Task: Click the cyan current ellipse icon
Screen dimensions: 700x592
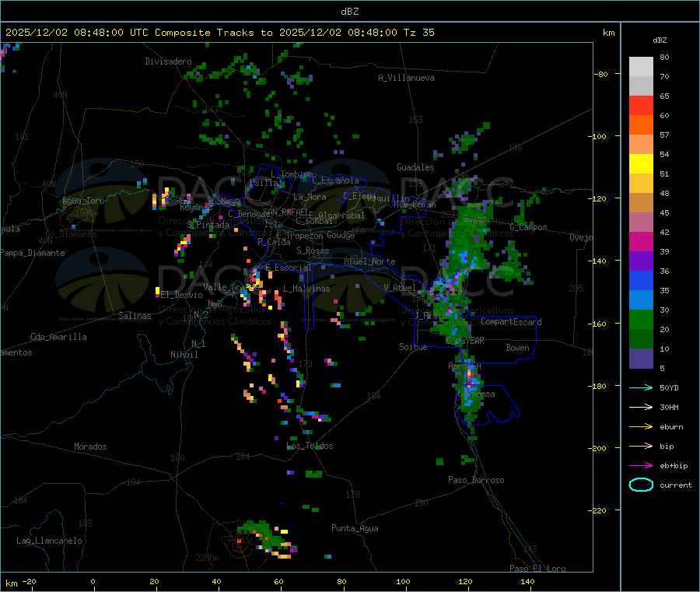Action: click(x=641, y=485)
